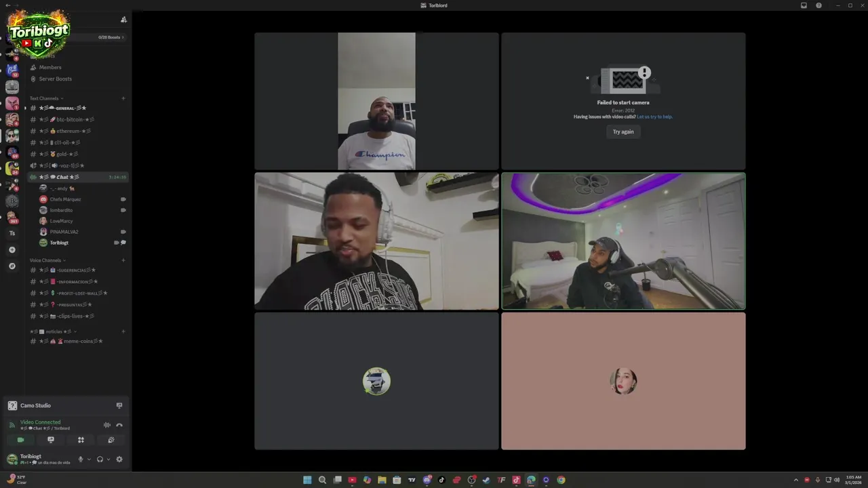868x488 pixels.
Task: Open the ethereum channel
Action: click(77, 131)
